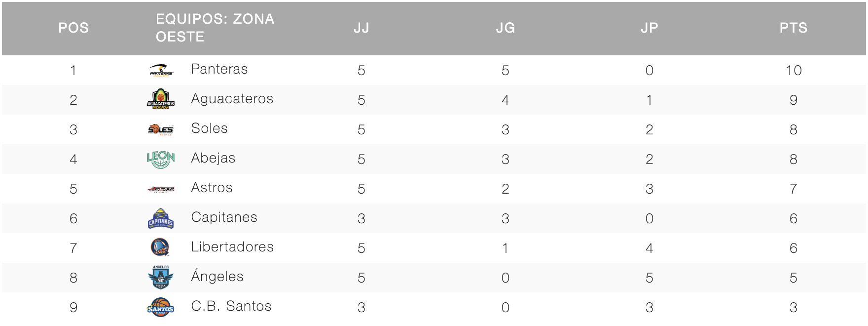This screenshot has width=868, height=326.
Task: Click the Soles team logo
Action: [x=161, y=129]
